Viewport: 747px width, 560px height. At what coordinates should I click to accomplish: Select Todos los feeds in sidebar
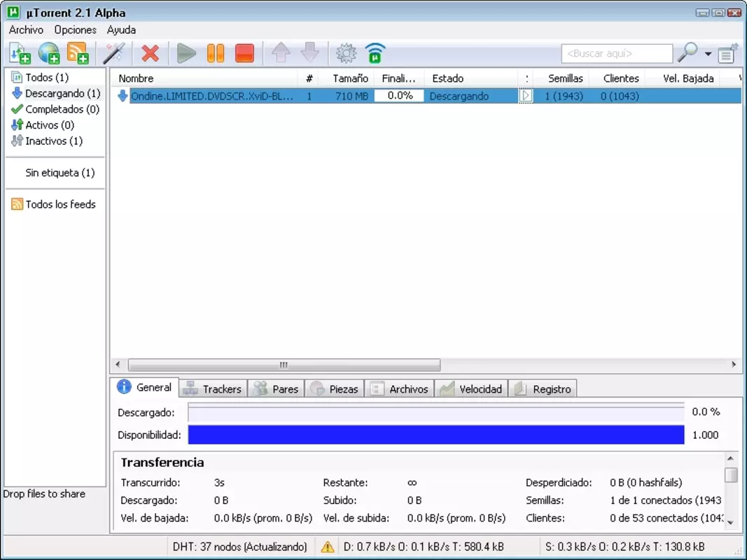coord(53,204)
